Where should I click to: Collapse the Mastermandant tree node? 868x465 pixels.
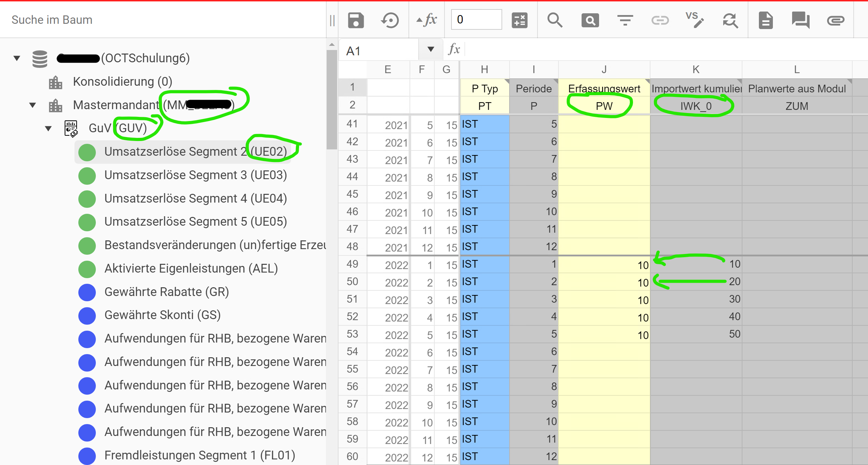coord(33,105)
